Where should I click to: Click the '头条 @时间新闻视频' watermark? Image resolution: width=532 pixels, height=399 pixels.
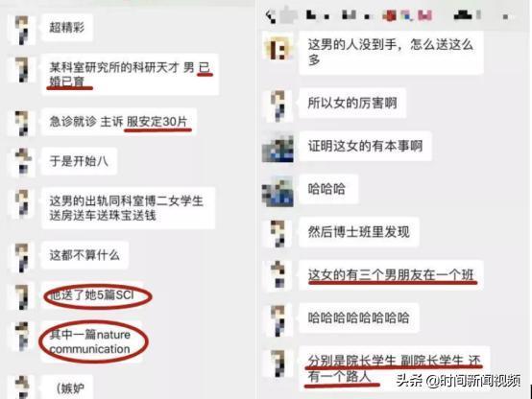click(x=458, y=381)
